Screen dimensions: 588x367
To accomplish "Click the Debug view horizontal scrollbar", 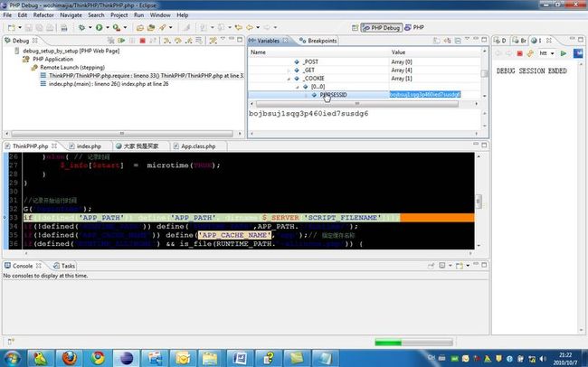I will click(122, 134).
